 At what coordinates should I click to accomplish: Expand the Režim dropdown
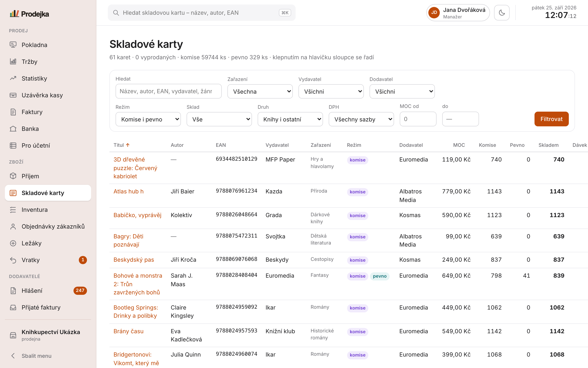148,119
